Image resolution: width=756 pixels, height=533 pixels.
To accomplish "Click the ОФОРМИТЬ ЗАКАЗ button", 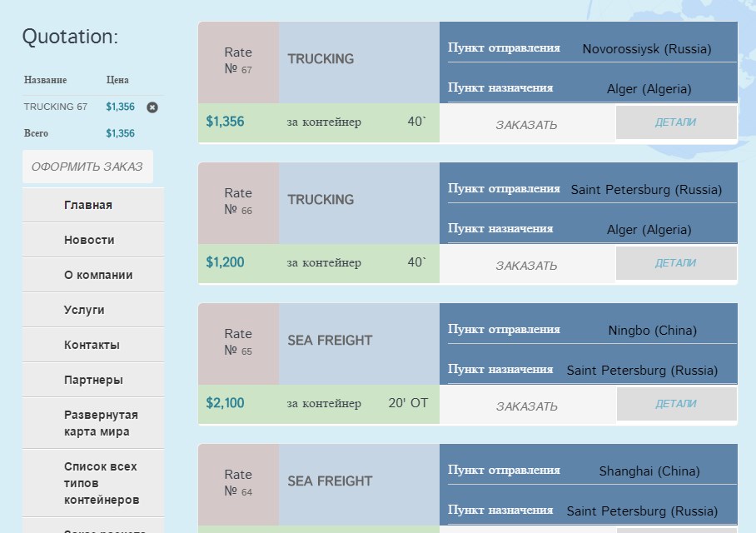I will (87, 167).
